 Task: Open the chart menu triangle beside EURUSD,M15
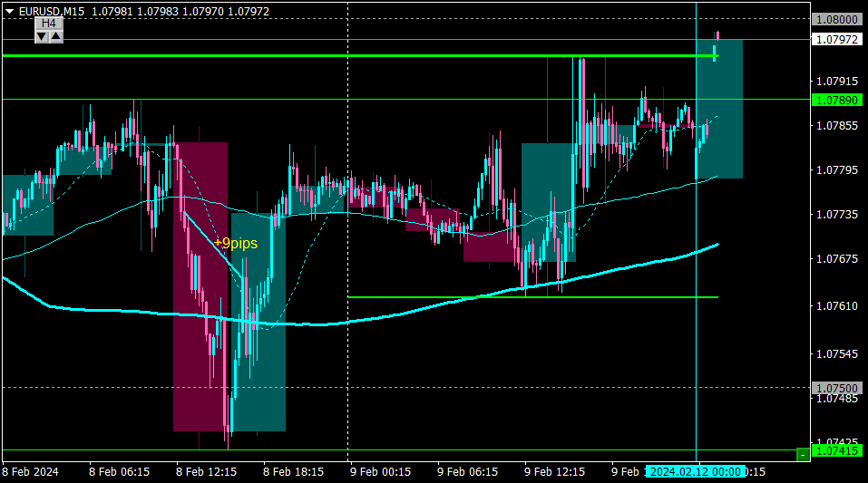point(9,11)
